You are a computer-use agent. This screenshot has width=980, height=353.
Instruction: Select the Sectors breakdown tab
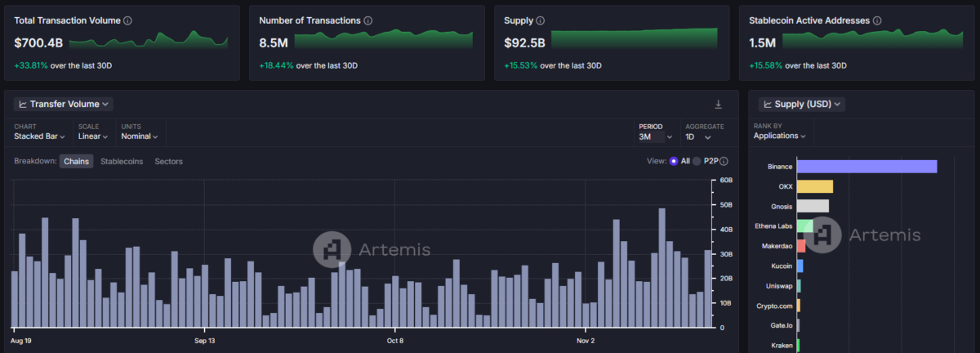[x=168, y=162]
